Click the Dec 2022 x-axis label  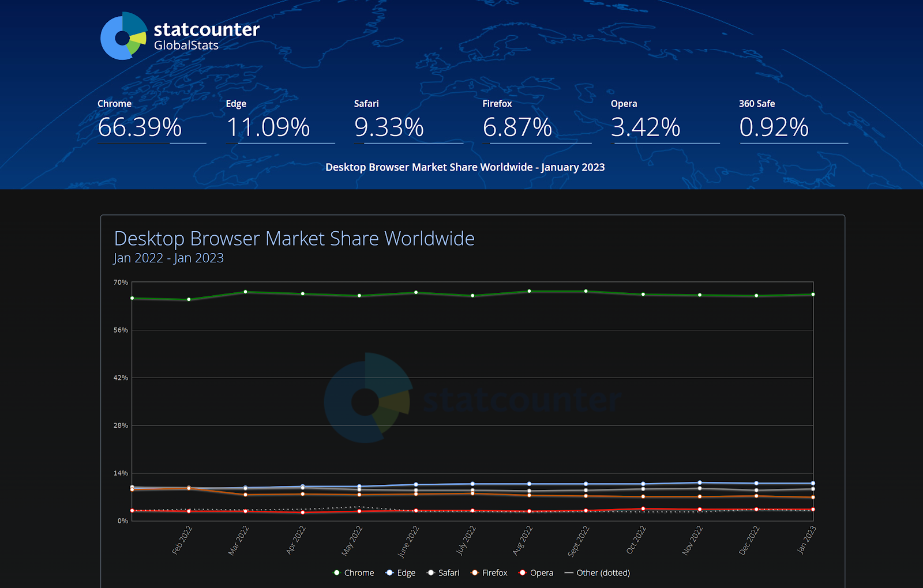tap(749, 540)
